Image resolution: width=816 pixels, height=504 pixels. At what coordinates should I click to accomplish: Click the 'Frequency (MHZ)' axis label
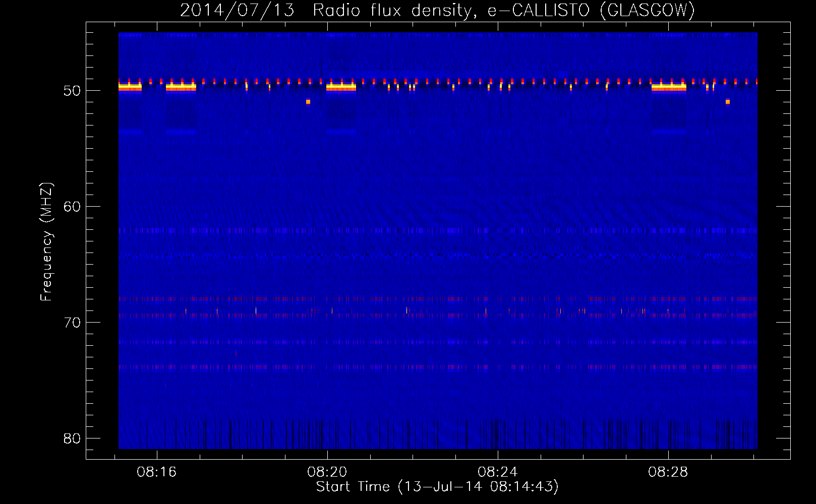tap(46, 242)
